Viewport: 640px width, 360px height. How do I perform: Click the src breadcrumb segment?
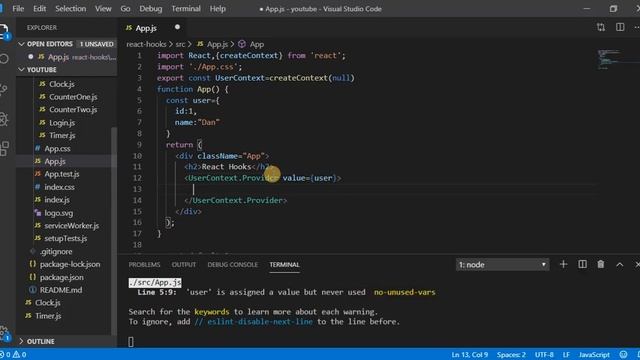click(180, 44)
